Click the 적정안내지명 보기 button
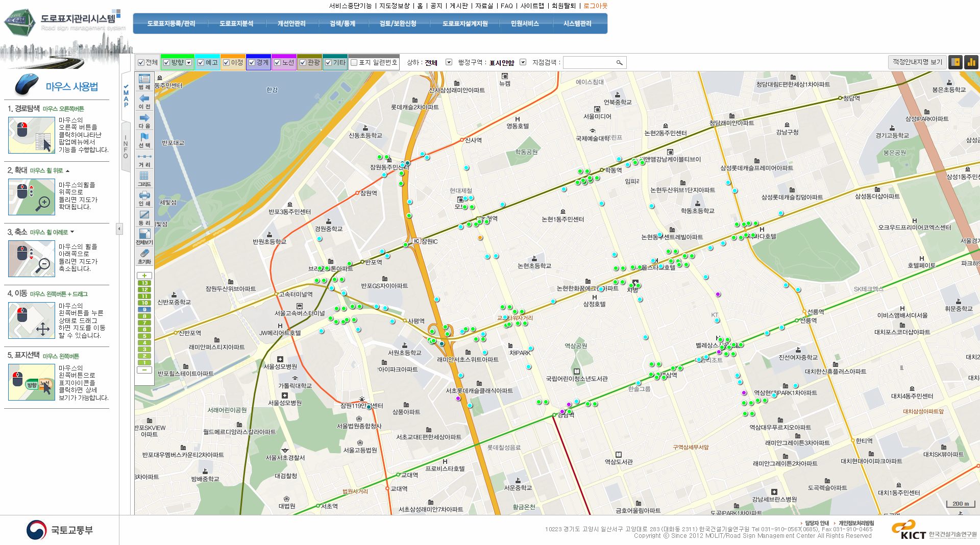The width and height of the screenshot is (980, 545). tap(917, 62)
